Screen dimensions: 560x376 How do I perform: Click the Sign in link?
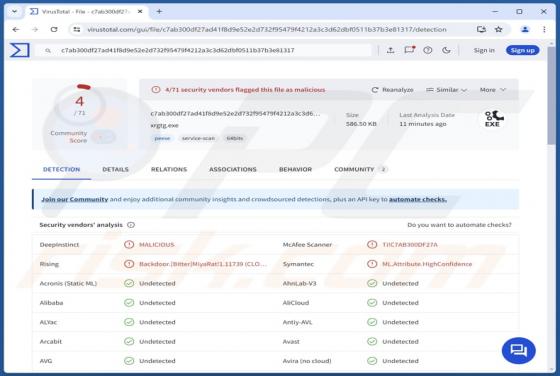[484, 50]
